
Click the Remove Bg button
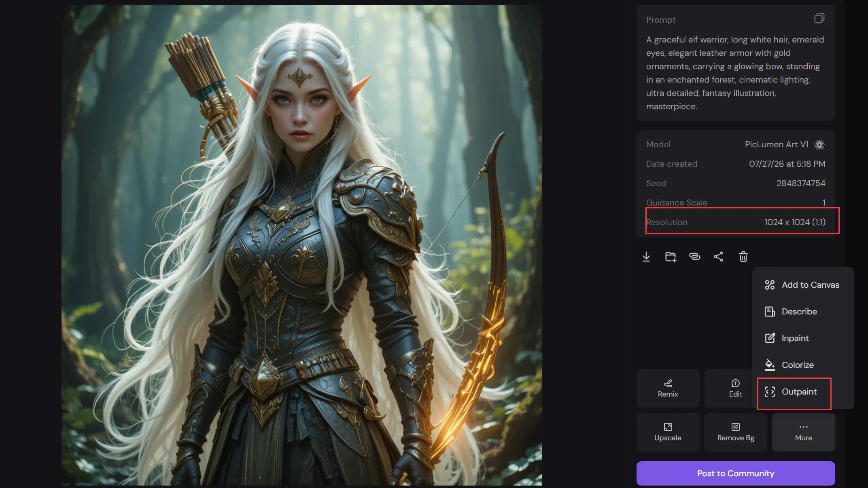(x=736, y=432)
